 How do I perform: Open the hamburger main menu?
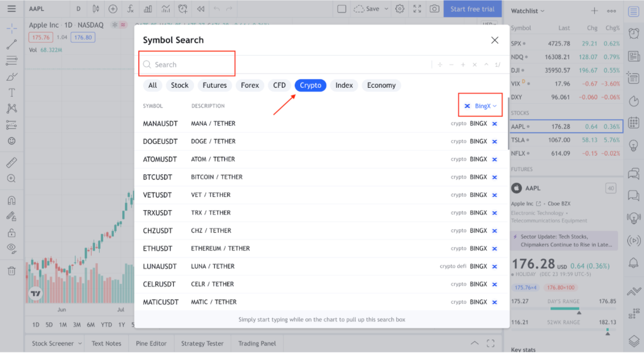[x=11, y=9]
